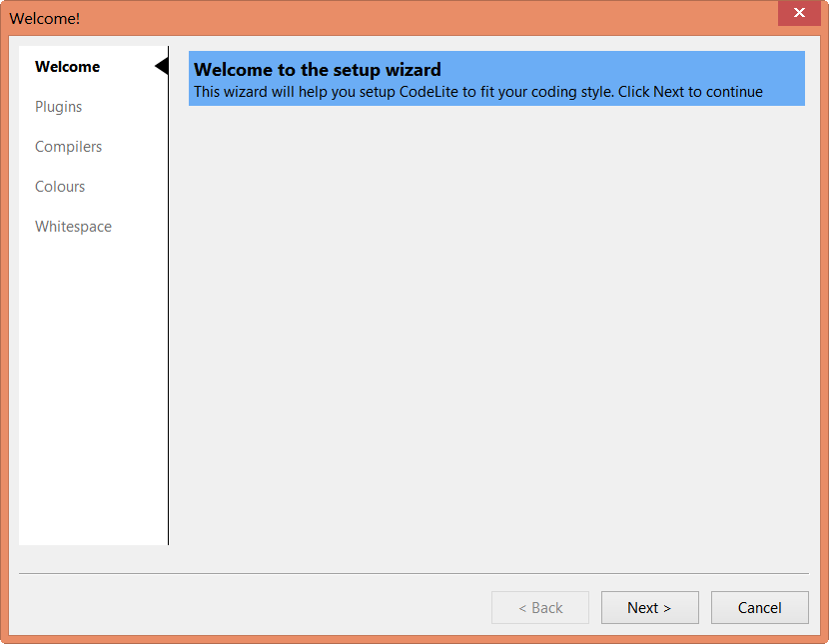This screenshot has height=644, width=829.
Task: Click the 'Welcome!' window title
Action: [x=44, y=19]
